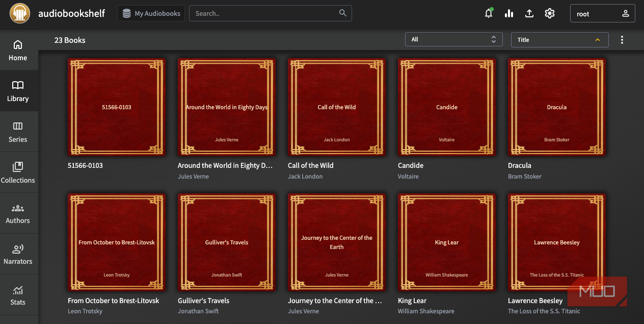This screenshot has width=644, height=324.
Task: Click the Bram Stoker author link
Action: tap(525, 177)
